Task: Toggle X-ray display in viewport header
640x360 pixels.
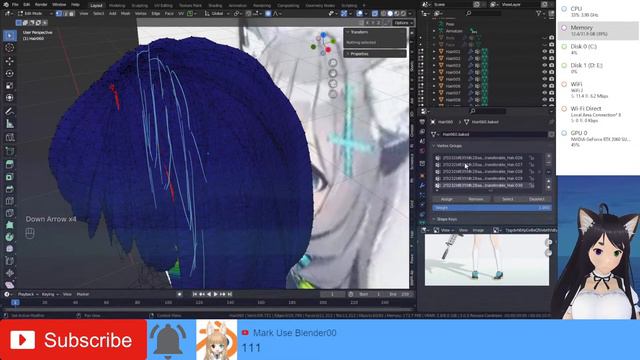Action: (375, 13)
